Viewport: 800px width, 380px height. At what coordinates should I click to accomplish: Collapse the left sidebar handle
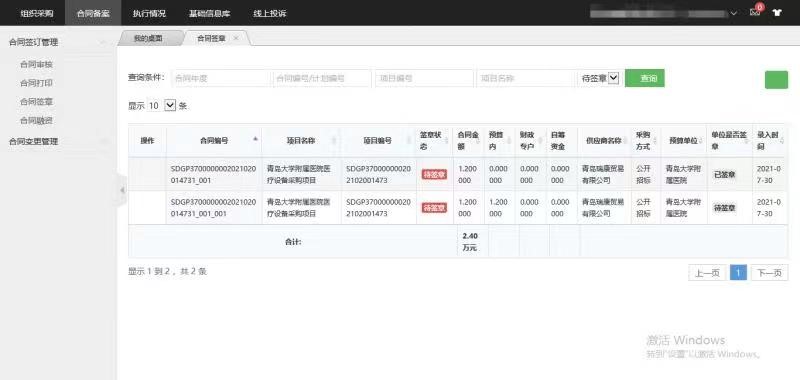(122, 190)
